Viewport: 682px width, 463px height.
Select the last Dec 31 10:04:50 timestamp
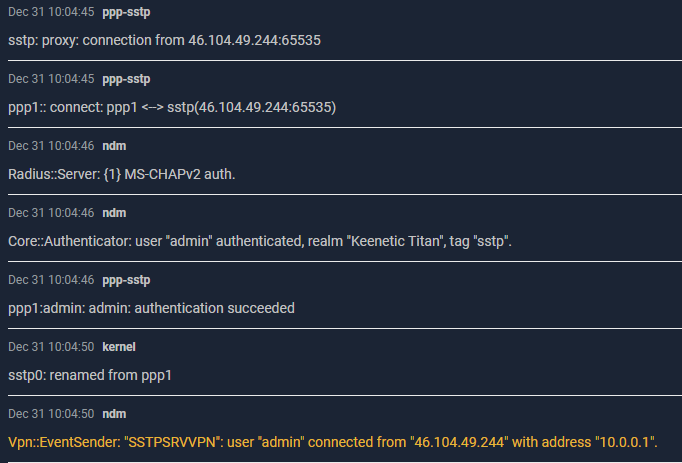tap(51, 414)
